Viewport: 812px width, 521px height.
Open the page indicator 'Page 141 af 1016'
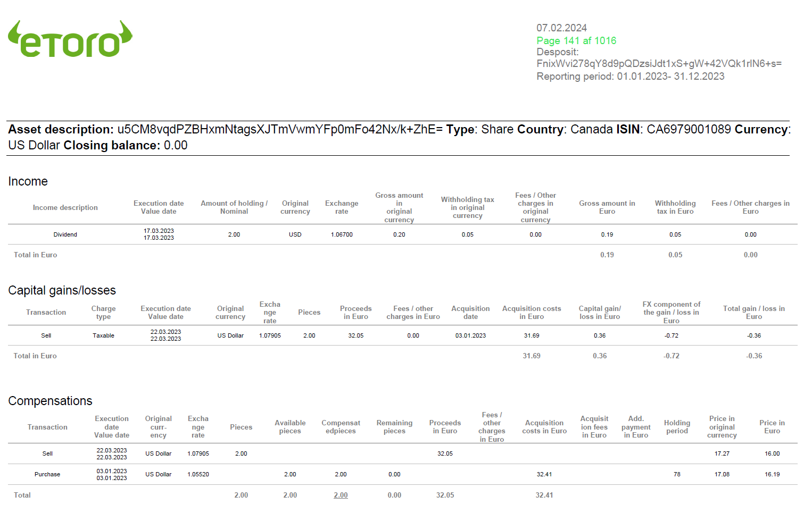(576, 40)
